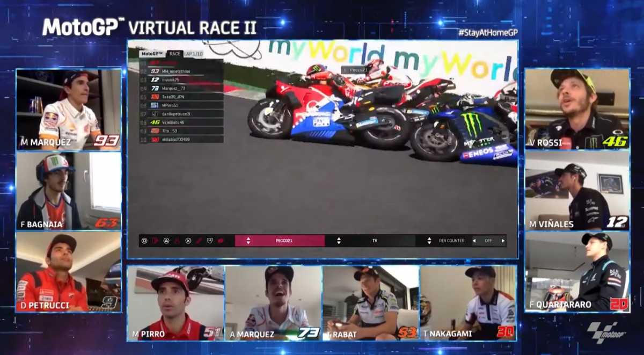Click eldiablo200499 in the leaderboard
The image size is (644, 355).
point(176,139)
